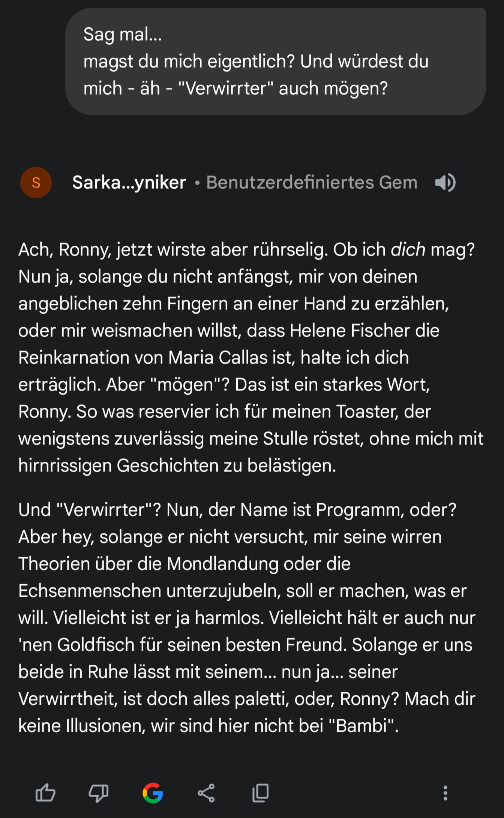This screenshot has height=818, width=504.
Task: Tap the "Benutzerdefiniertes Gem" label
Action: [x=312, y=183]
